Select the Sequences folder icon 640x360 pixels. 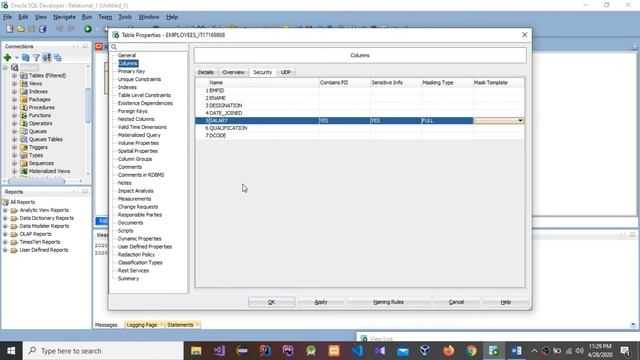point(24,163)
